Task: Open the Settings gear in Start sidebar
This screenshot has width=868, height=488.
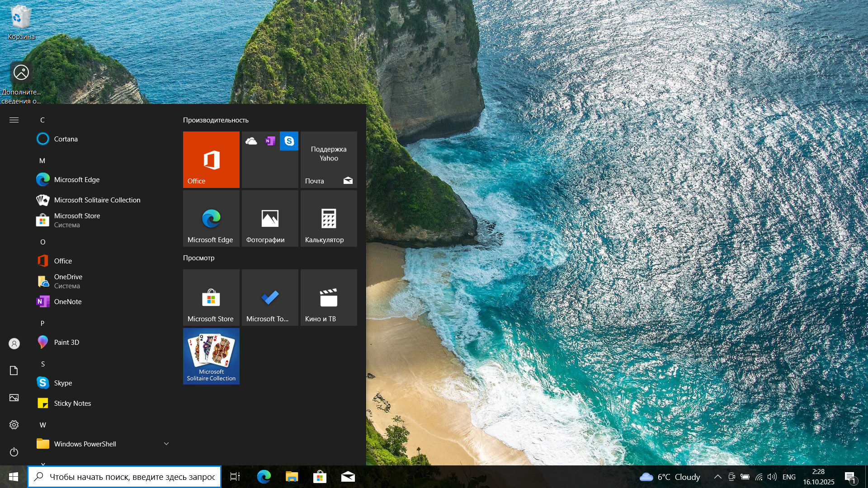Action: (14, 425)
